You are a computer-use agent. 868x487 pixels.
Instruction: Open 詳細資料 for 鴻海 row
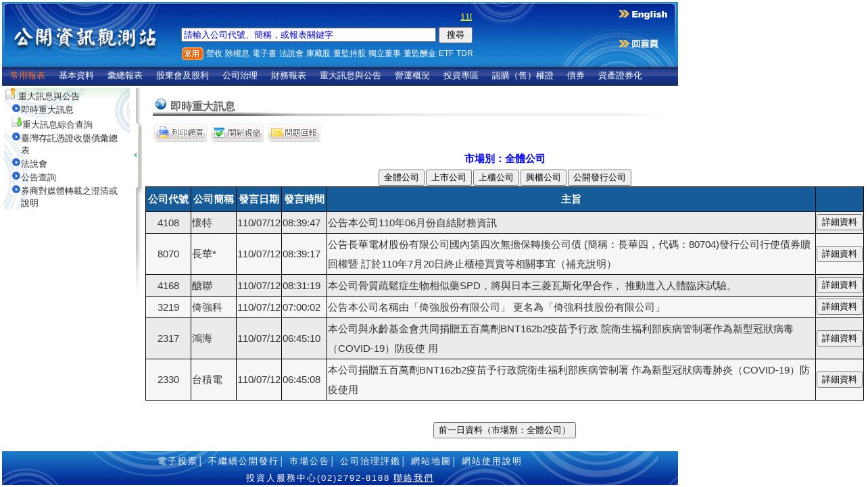840,338
